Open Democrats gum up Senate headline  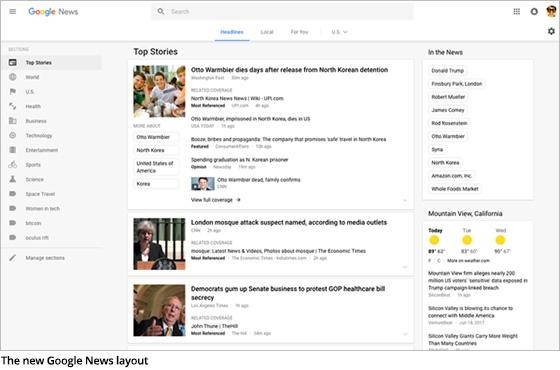pyautogui.click(x=288, y=293)
